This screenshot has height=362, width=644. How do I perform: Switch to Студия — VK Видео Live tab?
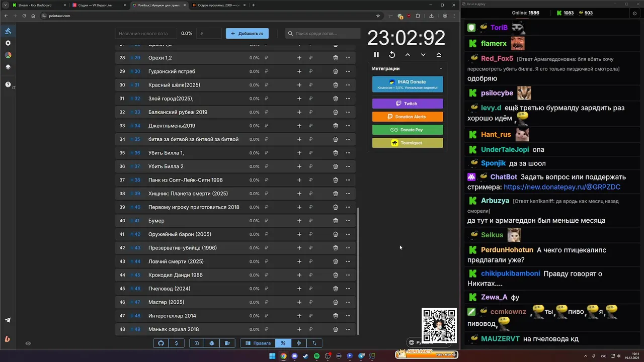98,5
